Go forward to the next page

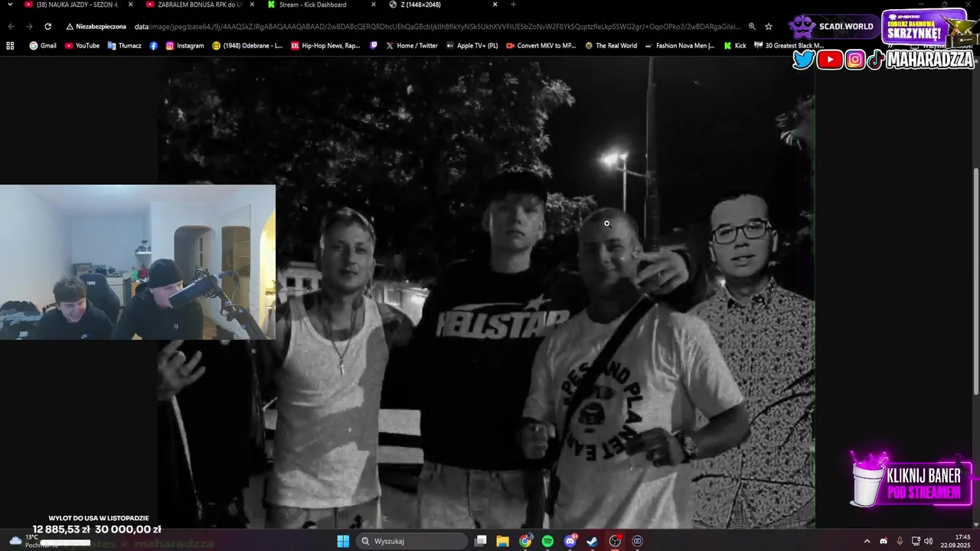click(x=29, y=26)
